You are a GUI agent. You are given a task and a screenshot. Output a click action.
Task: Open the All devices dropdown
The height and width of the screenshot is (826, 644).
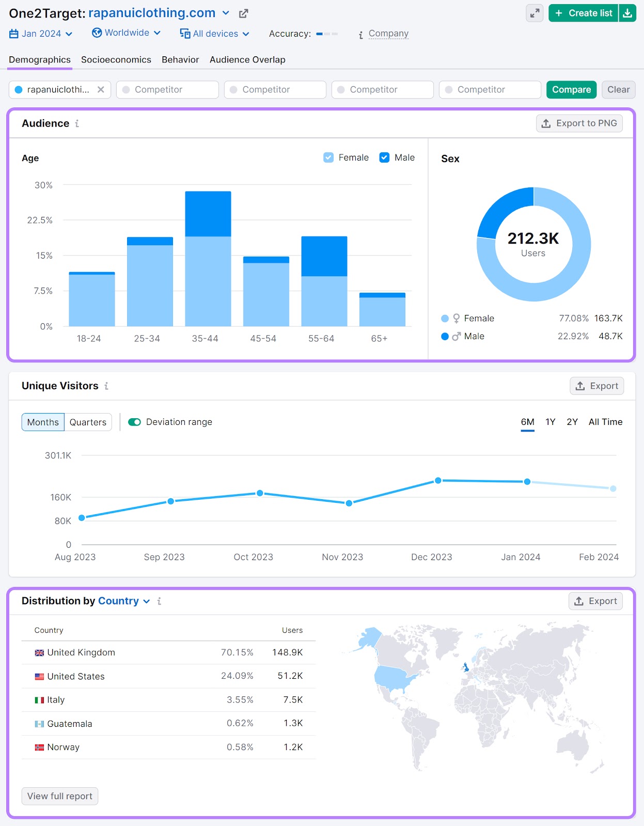point(214,34)
